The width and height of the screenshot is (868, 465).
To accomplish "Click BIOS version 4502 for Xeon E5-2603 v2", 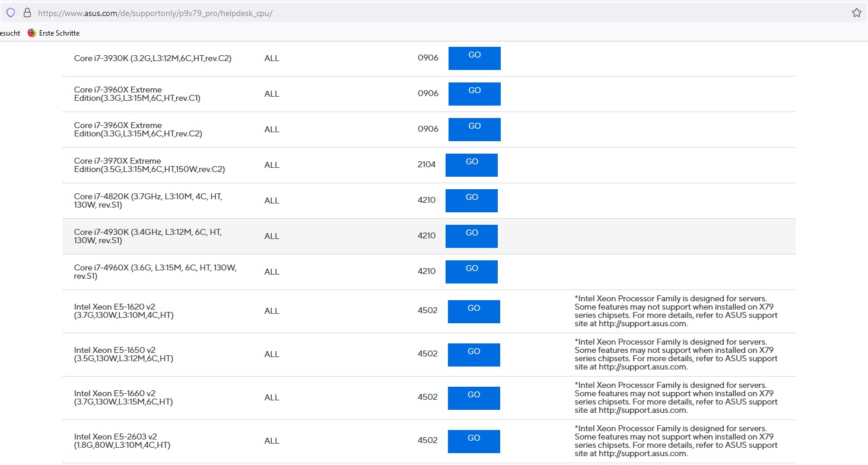I will 428,440.
